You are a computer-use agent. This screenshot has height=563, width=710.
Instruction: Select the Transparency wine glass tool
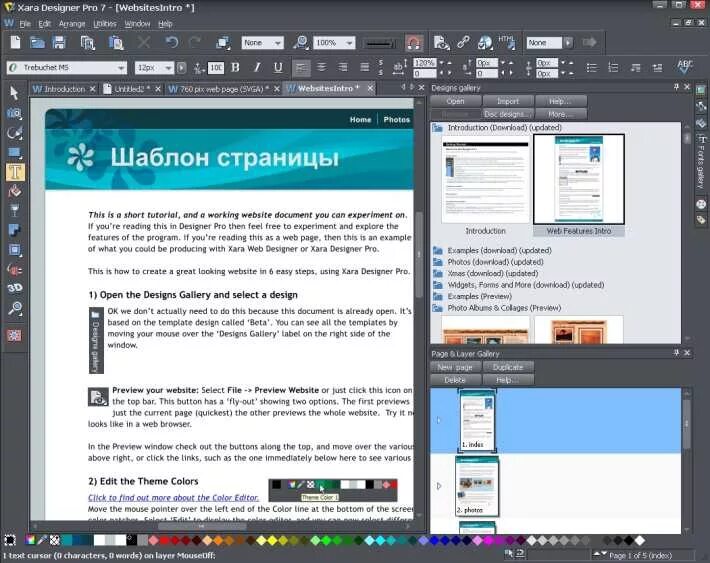coord(14,210)
